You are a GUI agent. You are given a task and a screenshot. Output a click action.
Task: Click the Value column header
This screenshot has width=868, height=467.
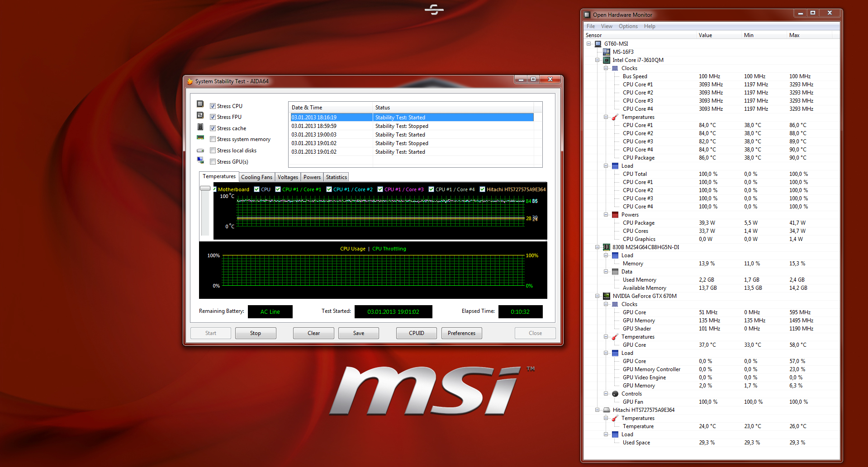(719, 35)
